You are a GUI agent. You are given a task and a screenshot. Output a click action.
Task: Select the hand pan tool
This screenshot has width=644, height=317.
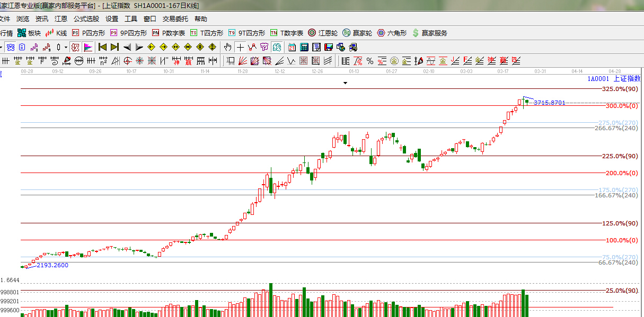click(x=228, y=47)
